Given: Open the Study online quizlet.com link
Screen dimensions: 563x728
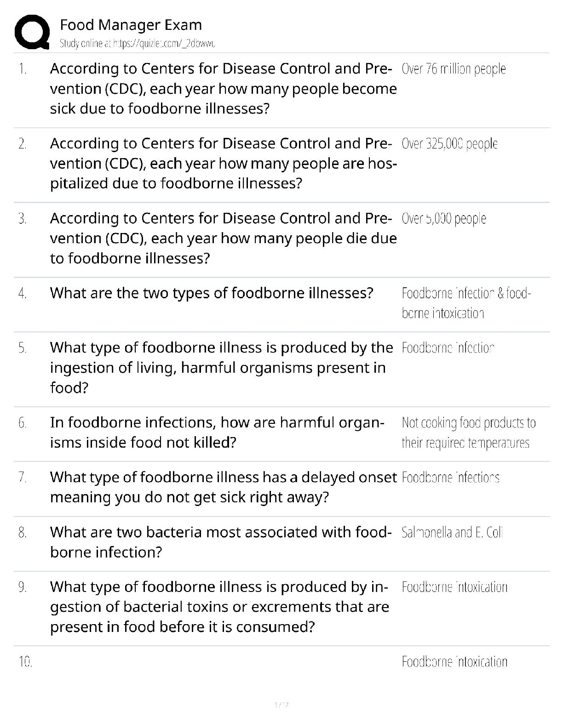Looking at the screenshot, I should pos(137,44).
